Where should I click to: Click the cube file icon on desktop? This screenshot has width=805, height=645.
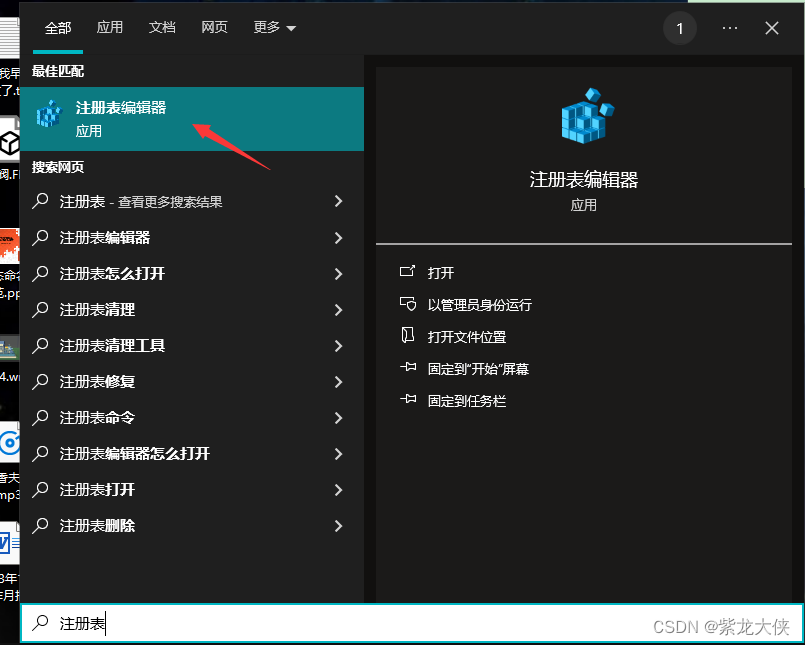pyautogui.click(x=9, y=142)
